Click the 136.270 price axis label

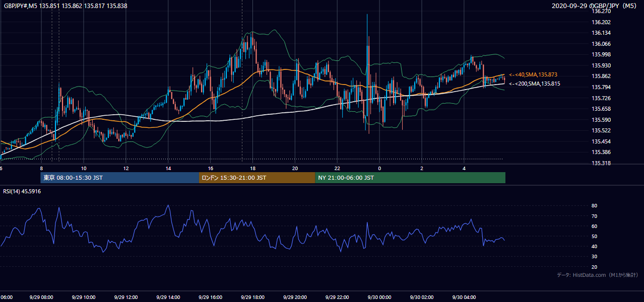[602, 11]
